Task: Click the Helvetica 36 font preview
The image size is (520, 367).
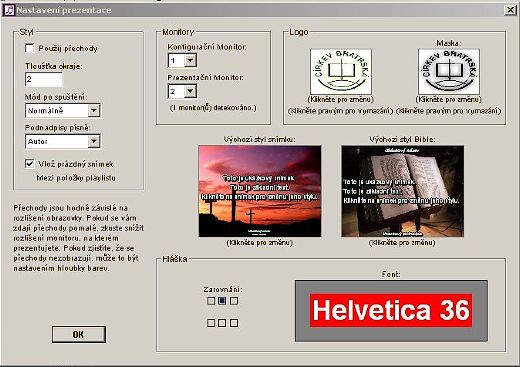Action: point(391,311)
